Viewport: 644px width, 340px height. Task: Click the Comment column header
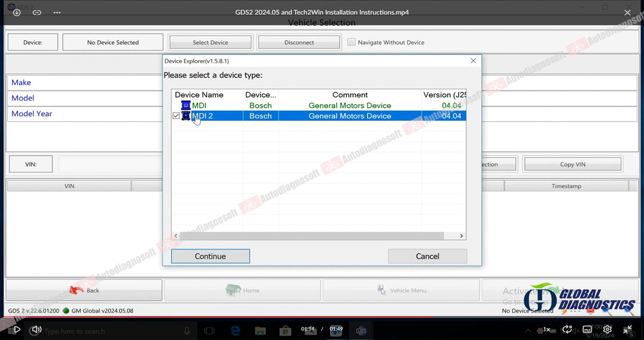[x=350, y=95]
